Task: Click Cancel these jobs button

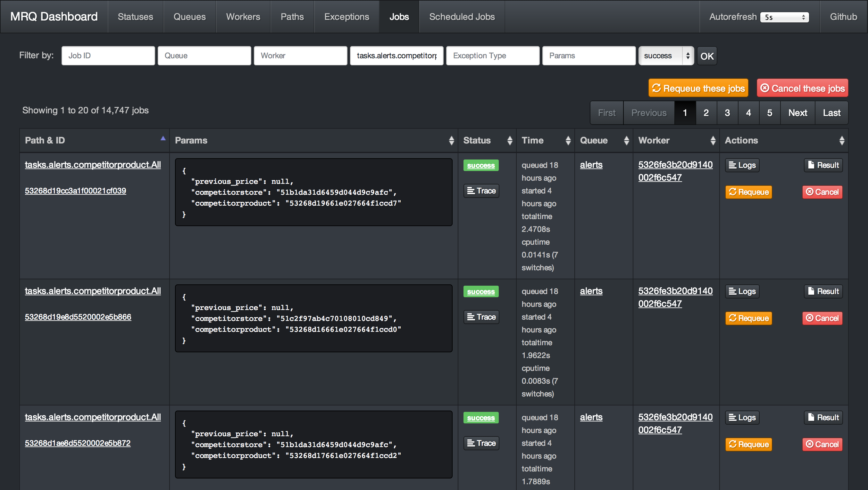Action: coord(802,88)
